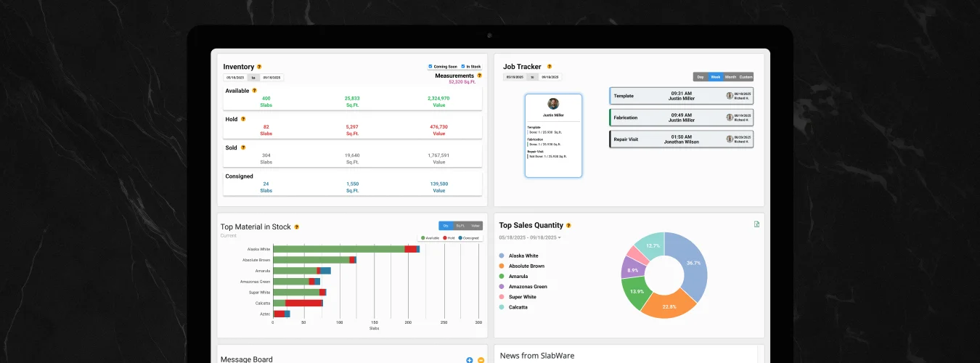This screenshot has height=363, width=980.
Task: Export Top Sales Quantity to Excel
Action: pyautogui.click(x=756, y=224)
